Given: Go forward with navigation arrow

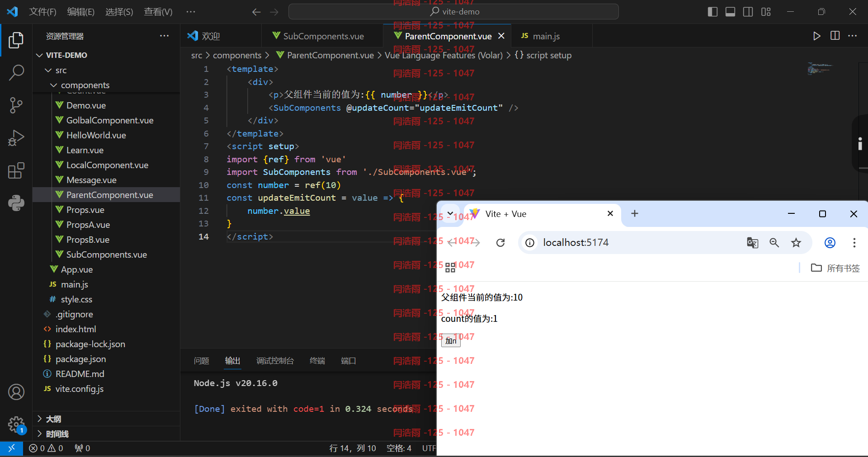Looking at the screenshot, I should coord(274,12).
